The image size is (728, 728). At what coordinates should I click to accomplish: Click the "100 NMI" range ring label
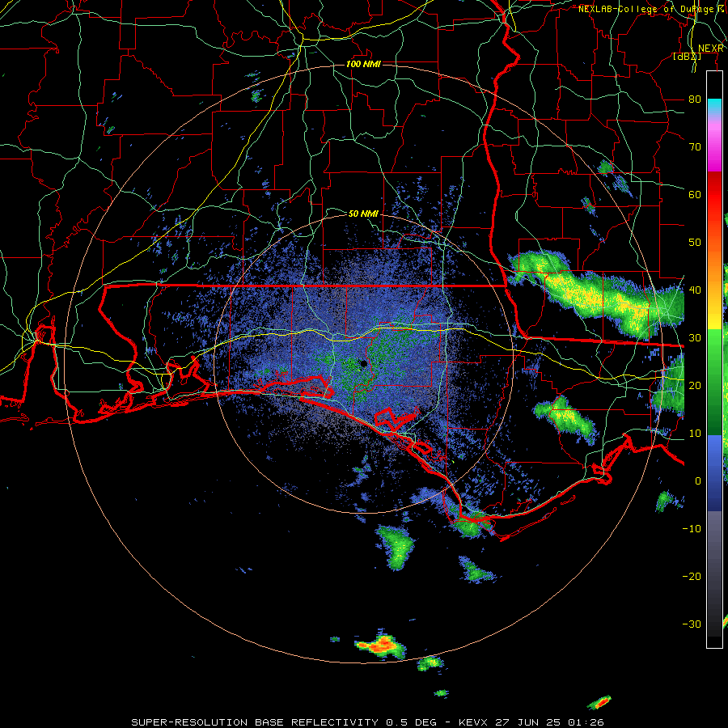[363, 64]
